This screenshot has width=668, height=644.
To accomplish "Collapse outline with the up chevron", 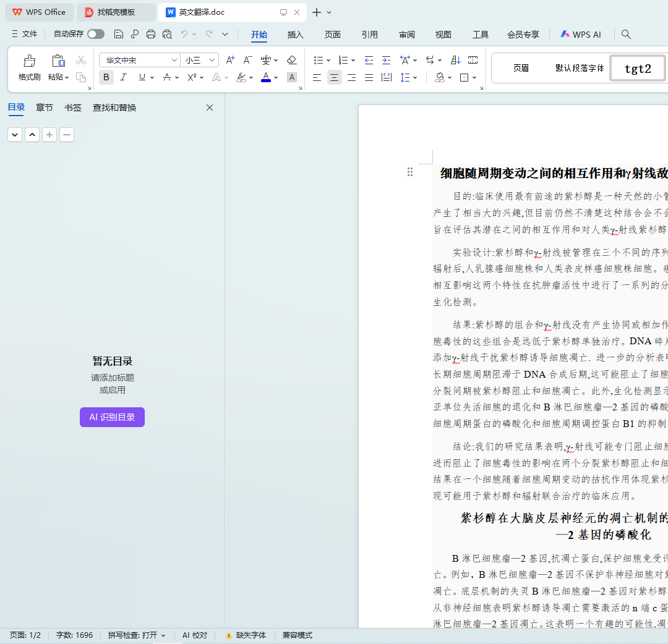I will (32, 135).
